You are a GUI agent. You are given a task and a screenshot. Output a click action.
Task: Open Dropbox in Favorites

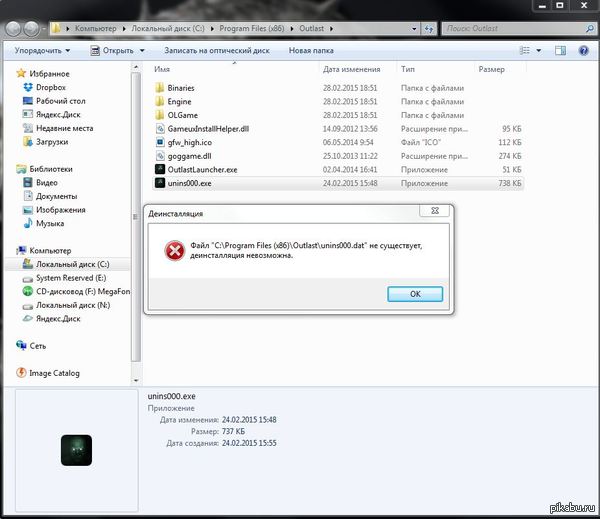coord(44,87)
